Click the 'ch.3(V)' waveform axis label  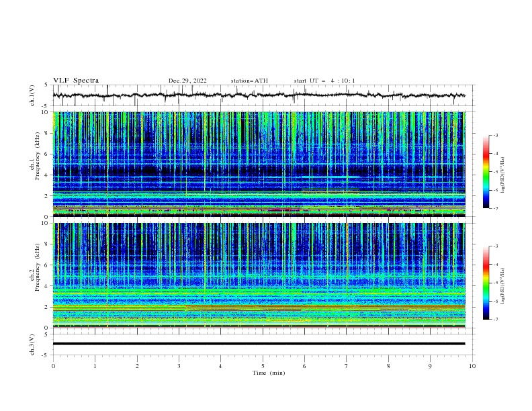point(32,345)
